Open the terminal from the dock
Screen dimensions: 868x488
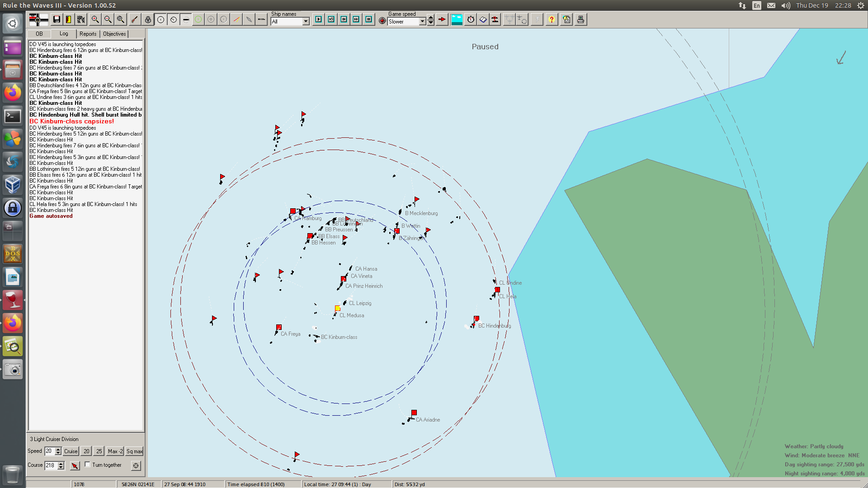[13, 116]
